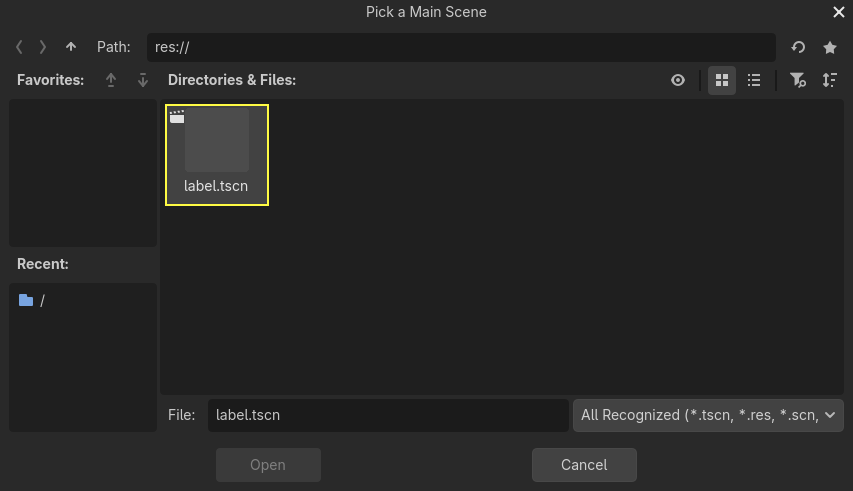Favorite the current folder with star

pyautogui.click(x=830, y=47)
